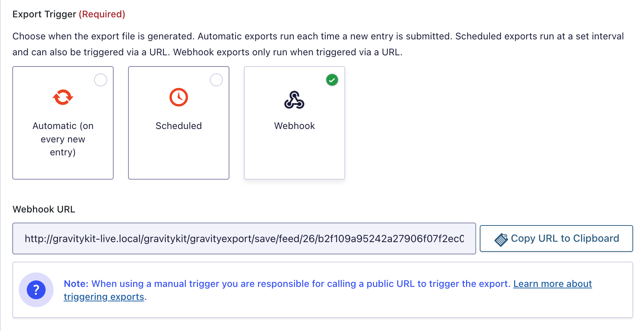
Task: Click the tag icon inside the Copy URL button
Action: [x=502, y=238]
